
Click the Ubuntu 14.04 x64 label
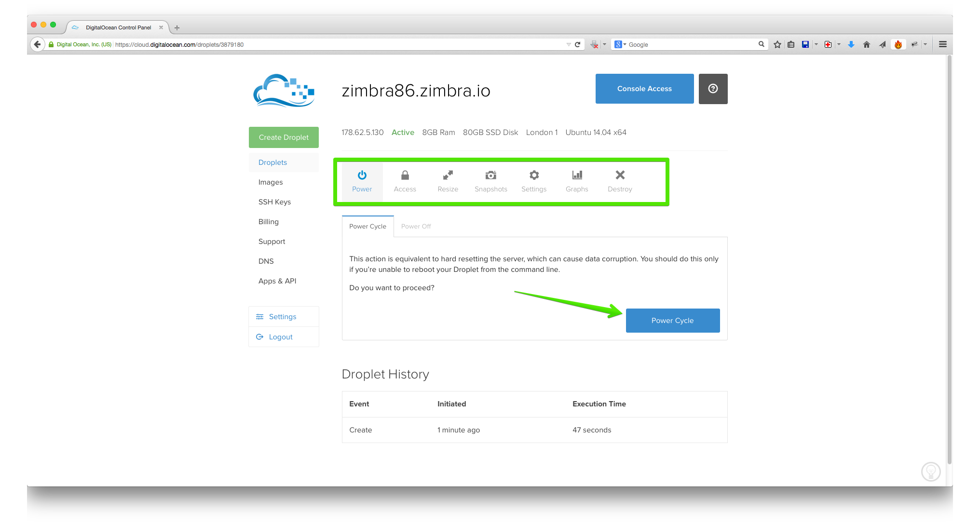pyautogui.click(x=596, y=133)
